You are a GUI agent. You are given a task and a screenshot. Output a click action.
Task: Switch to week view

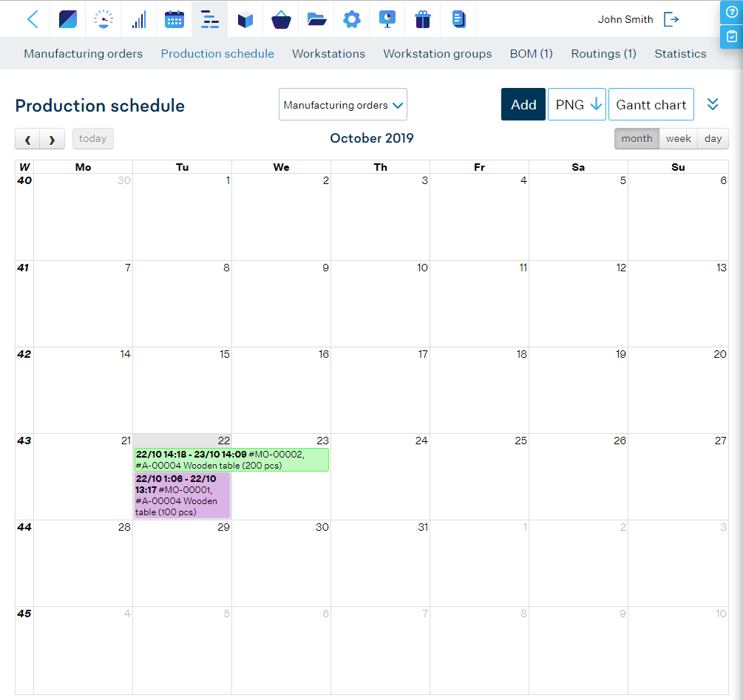coord(678,139)
